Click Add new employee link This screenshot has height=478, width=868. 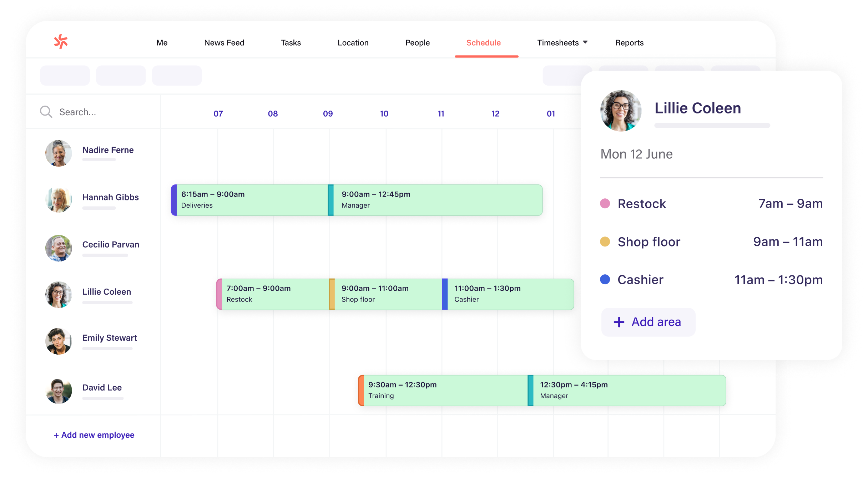(x=94, y=435)
